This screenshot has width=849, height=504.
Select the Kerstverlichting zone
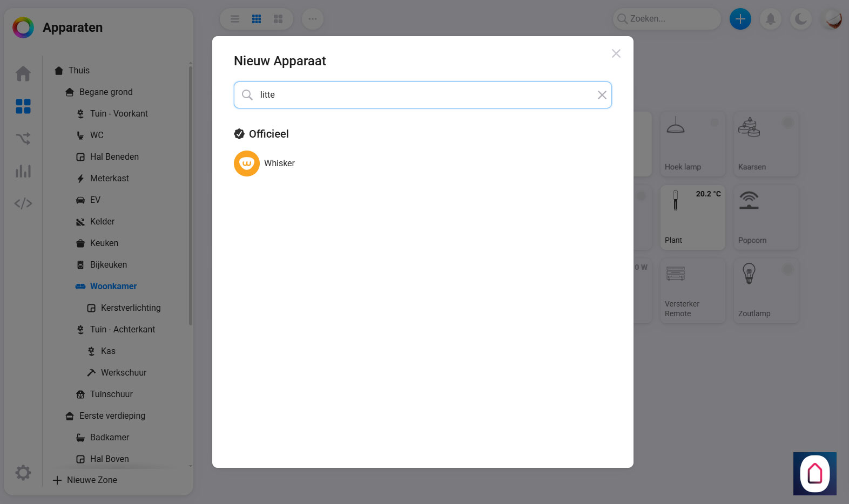pyautogui.click(x=130, y=308)
